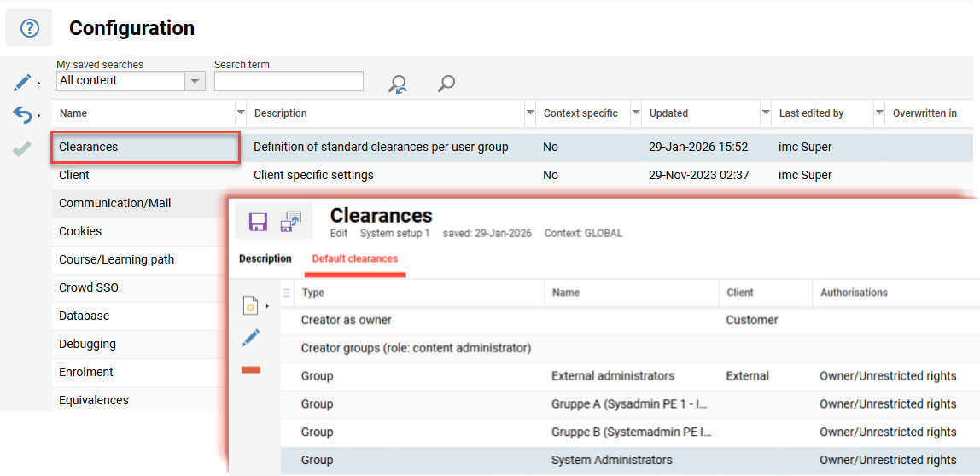Open the Last edited by filter arrow
The image size is (980, 476).
point(879,113)
